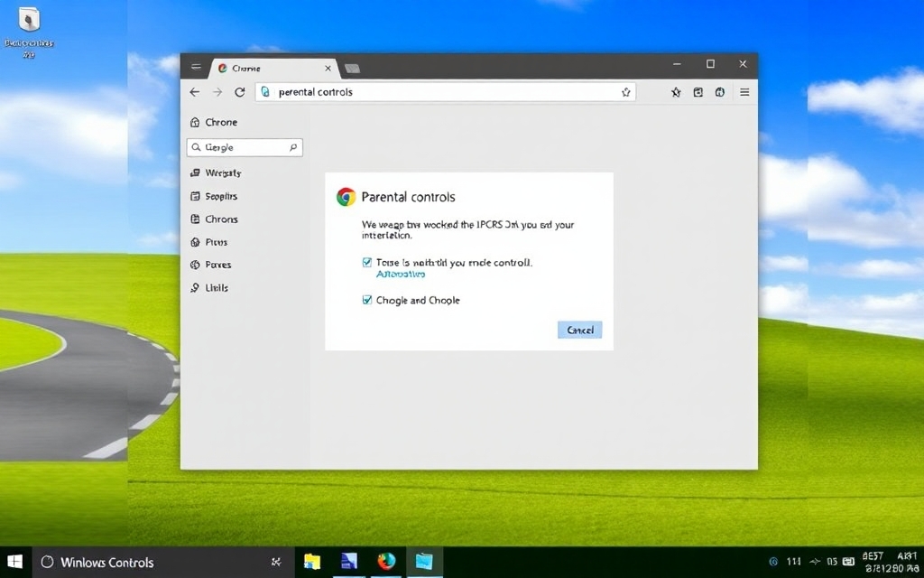Click Cancel in the Parental controls dialog
This screenshot has height=578, width=924.
(x=580, y=330)
